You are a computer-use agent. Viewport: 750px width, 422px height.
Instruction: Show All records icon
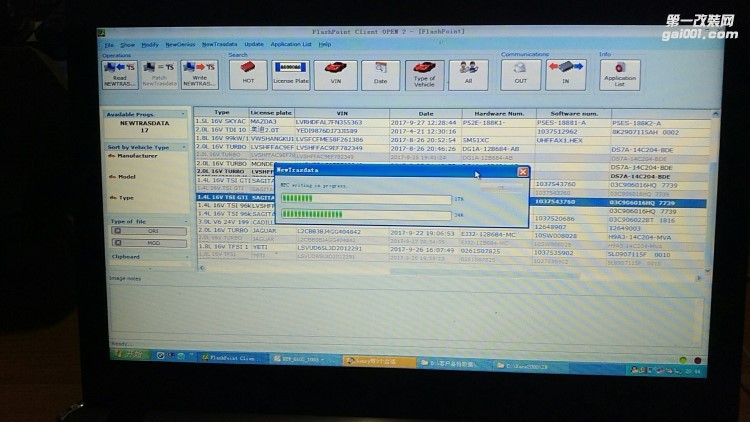[x=468, y=74]
